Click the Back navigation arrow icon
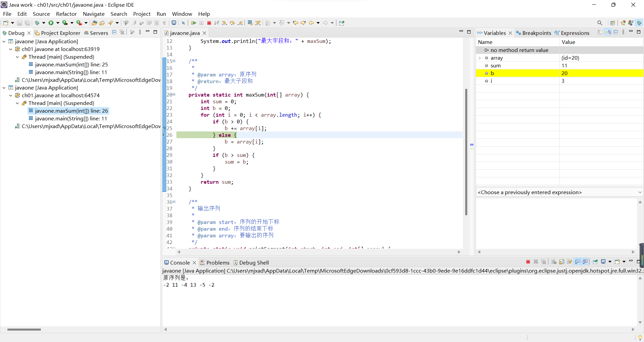This screenshot has height=342, width=644. [311, 23]
